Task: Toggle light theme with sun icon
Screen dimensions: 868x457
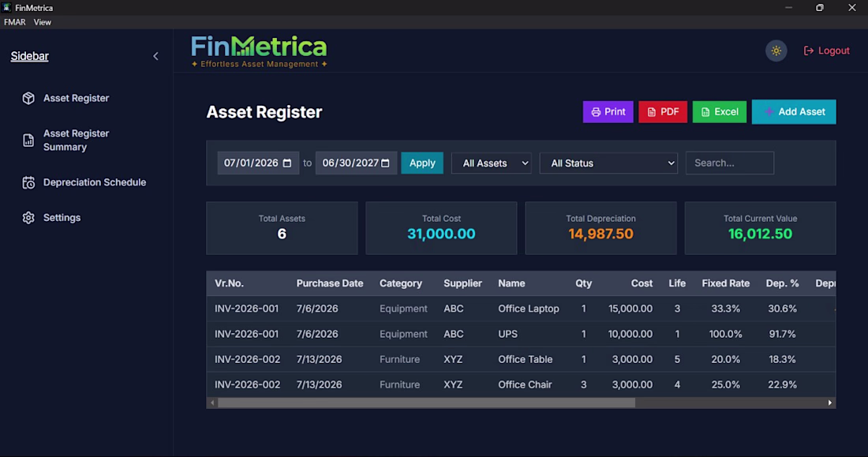Action: pos(776,51)
